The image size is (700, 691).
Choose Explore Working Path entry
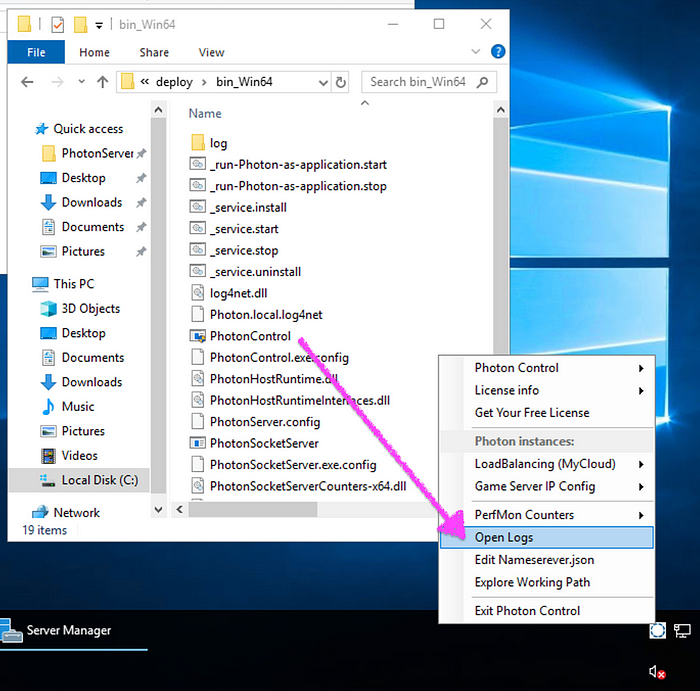[546, 582]
